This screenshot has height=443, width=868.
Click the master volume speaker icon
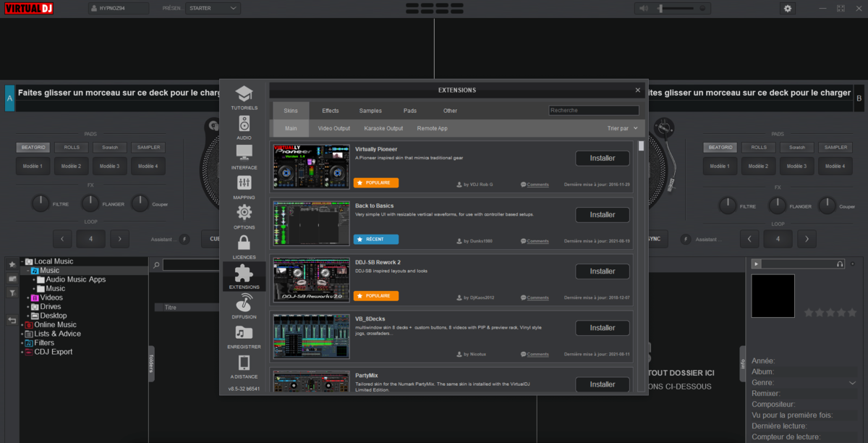[644, 8]
